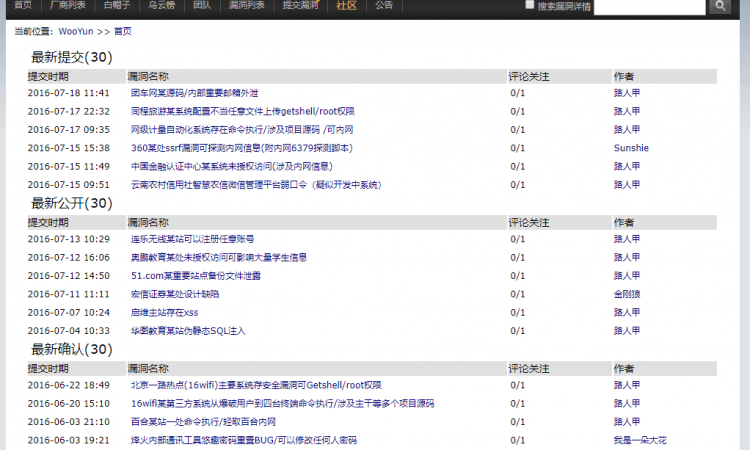The height and width of the screenshot is (450, 750).
Task: Click author 金刚狼
Action: (x=627, y=294)
